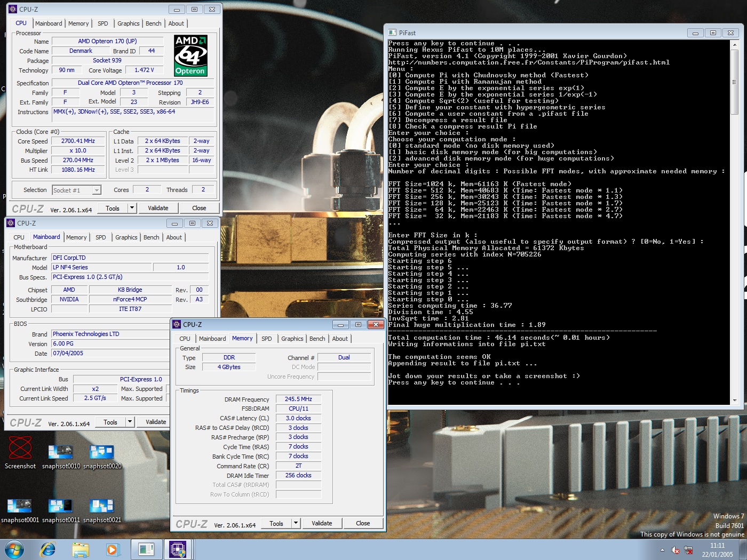This screenshot has width=747, height=560.
Task: Click Validate in the Memory window
Action: (x=322, y=523)
